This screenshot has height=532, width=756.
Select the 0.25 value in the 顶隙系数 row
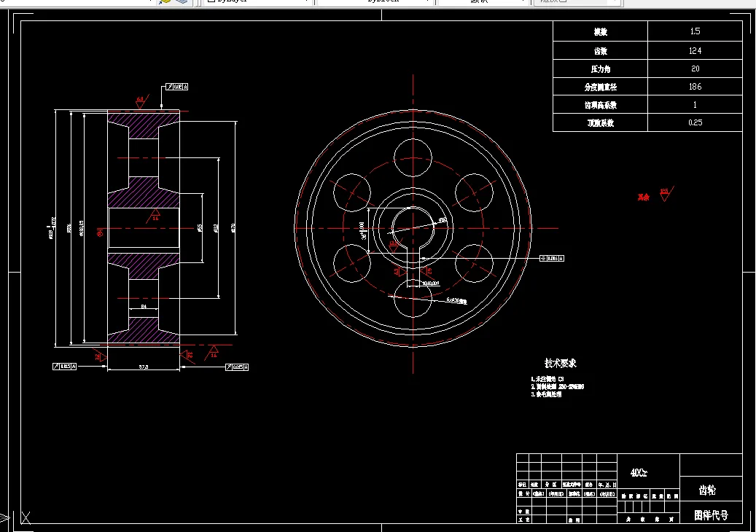click(695, 123)
